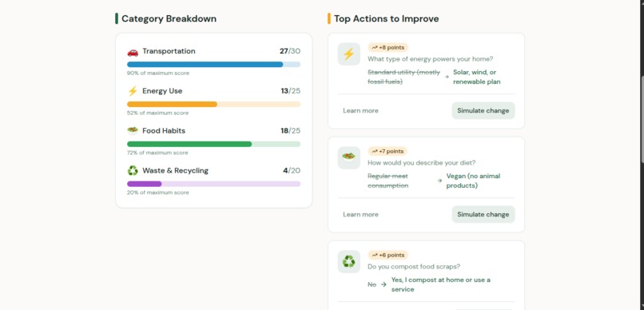
Task: Click the Food Habits salad icon
Action: (133, 130)
